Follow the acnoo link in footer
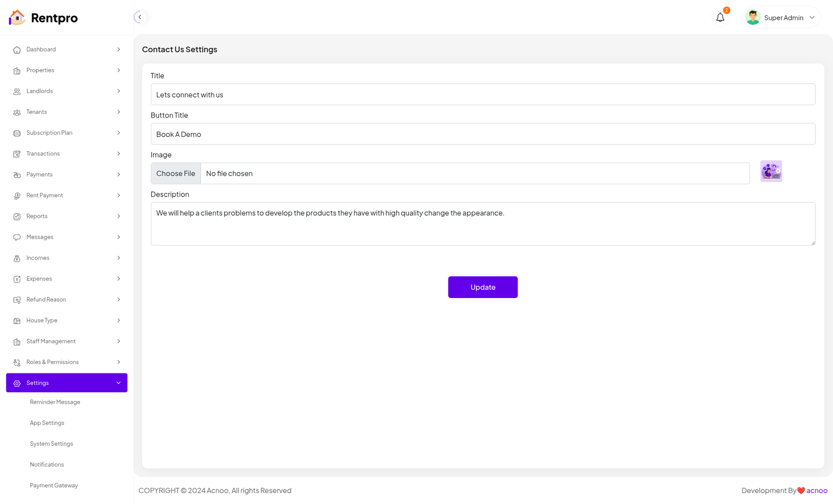The image size is (833, 504). coord(816,490)
